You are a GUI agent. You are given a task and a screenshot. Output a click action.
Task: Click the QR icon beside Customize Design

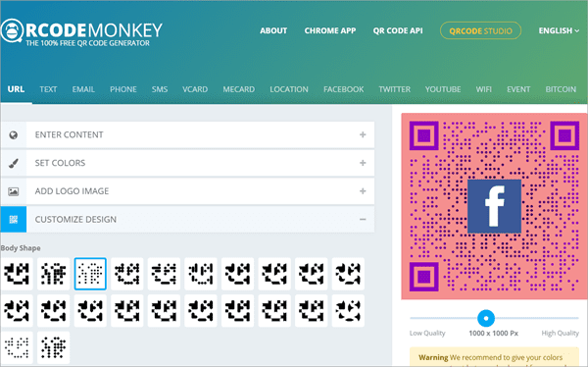click(x=14, y=220)
